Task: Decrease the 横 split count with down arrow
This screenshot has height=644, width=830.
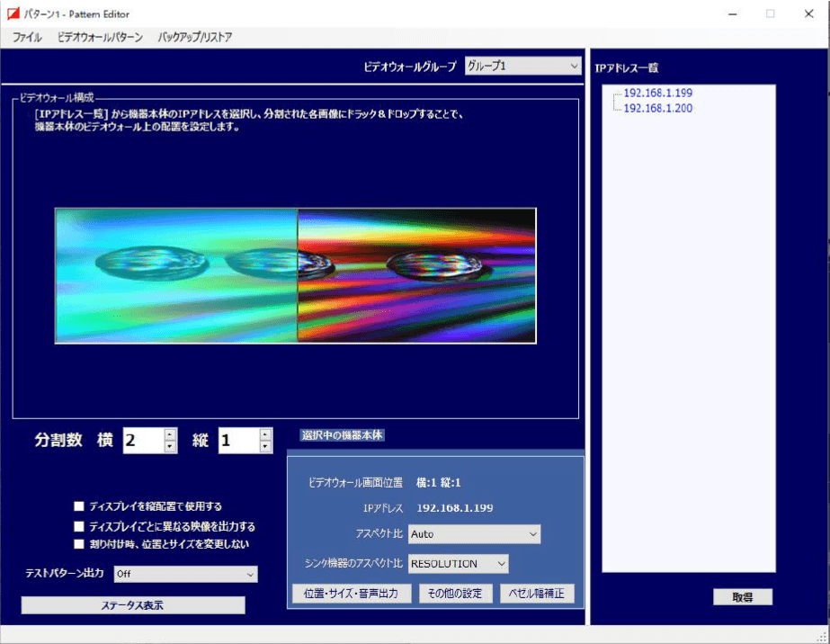Action: coord(170,446)
